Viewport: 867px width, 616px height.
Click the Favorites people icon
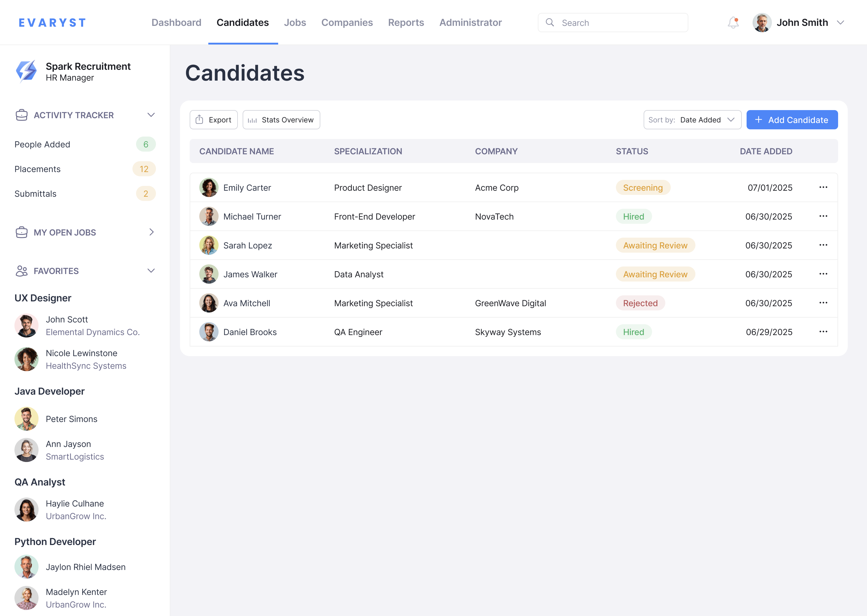[x=22, y=271]
